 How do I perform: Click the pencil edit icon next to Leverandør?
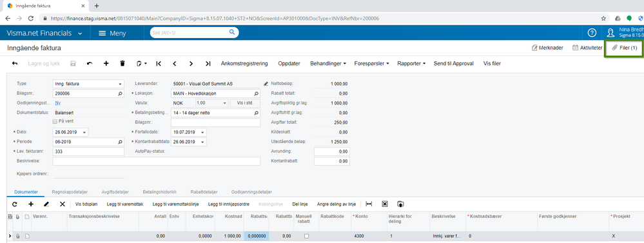[x=266, y=84]
